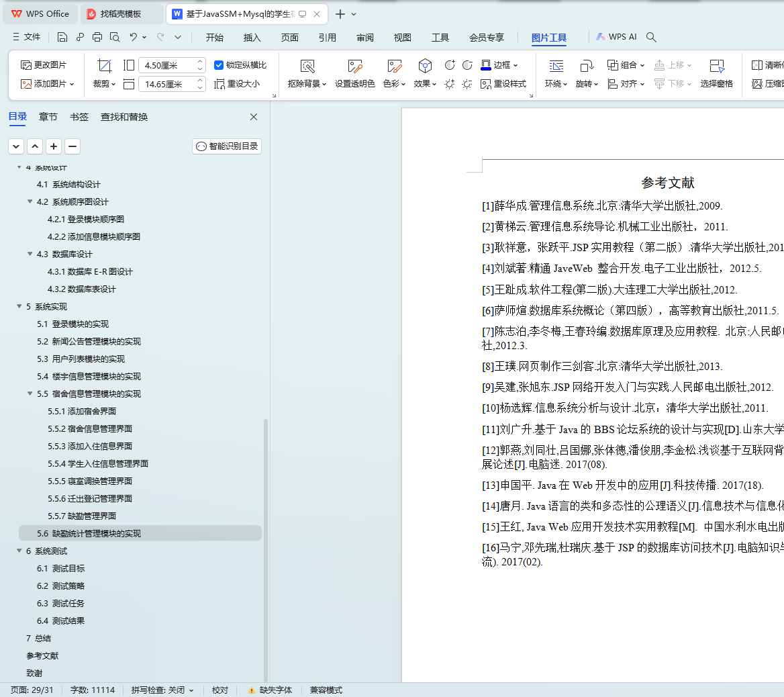
Task: Open the Wrap Text (环绕) tool
Action: [556, 74]
